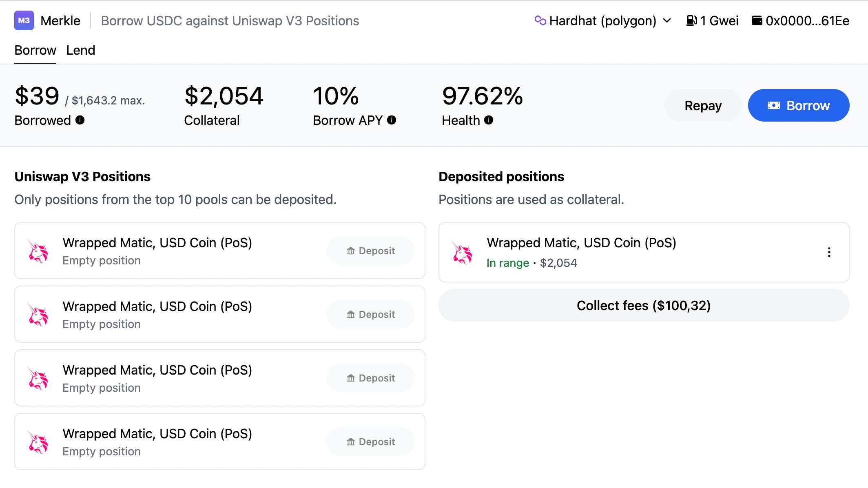Screen dimensions: 868x488
Task: Open the three-dot menu of deposited position
Action: 829,252
